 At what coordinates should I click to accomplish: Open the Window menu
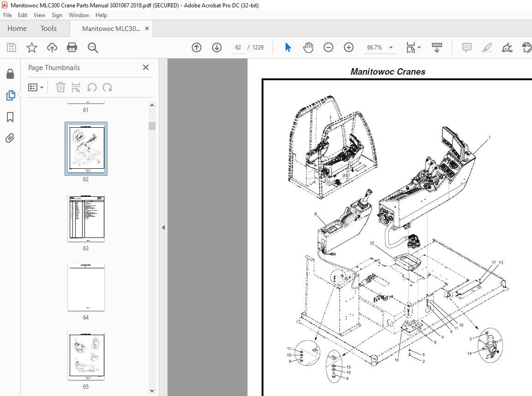click(79, 15)
